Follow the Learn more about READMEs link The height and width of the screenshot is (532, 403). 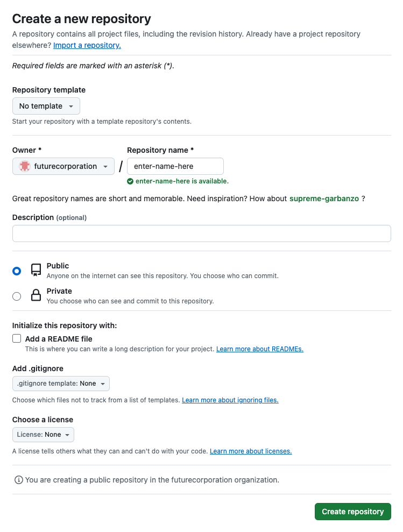(x=260, y=349)
